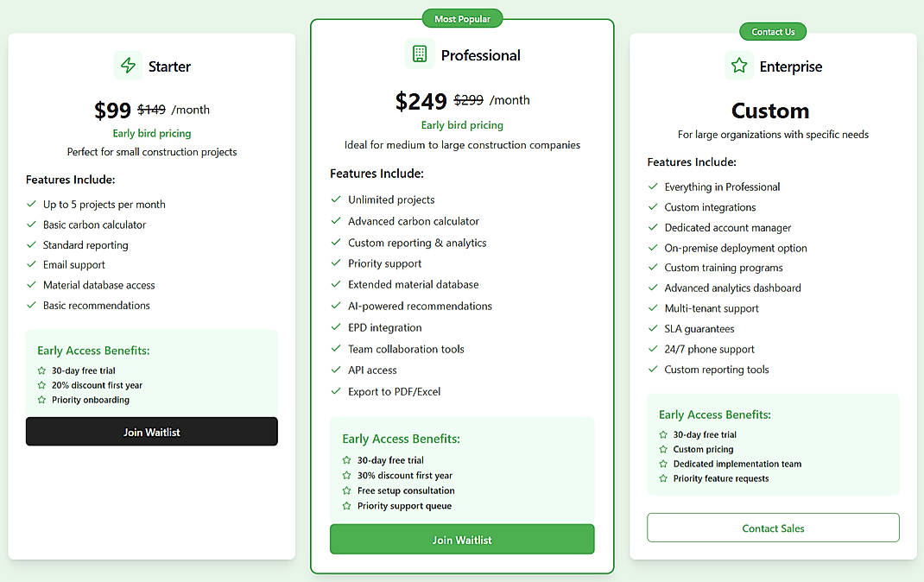Select the calculator icon above Professional

[x=419, y=54]
